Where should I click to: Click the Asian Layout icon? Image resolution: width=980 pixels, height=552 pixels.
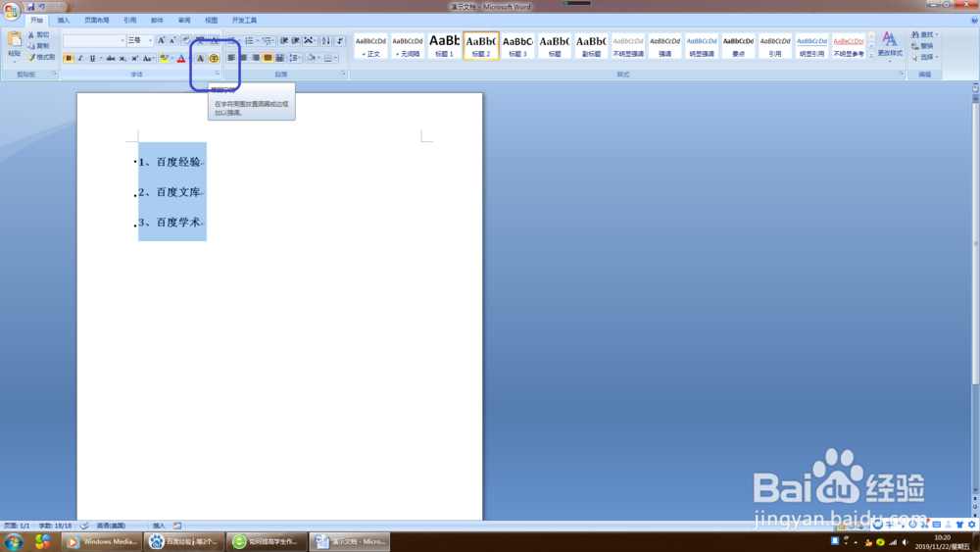pos(310,40)
